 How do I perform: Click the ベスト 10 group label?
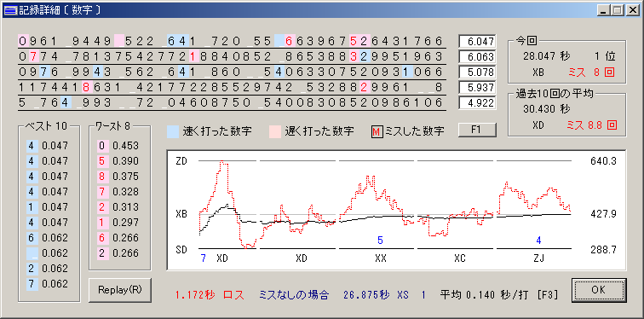tap(46, 125)
